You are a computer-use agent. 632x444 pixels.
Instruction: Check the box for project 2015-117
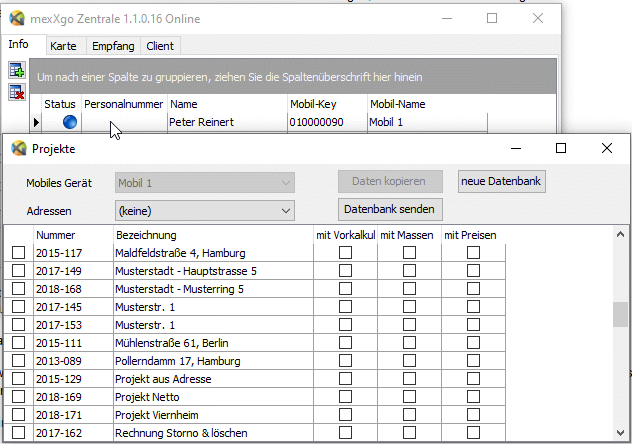[x=19, y=254]
